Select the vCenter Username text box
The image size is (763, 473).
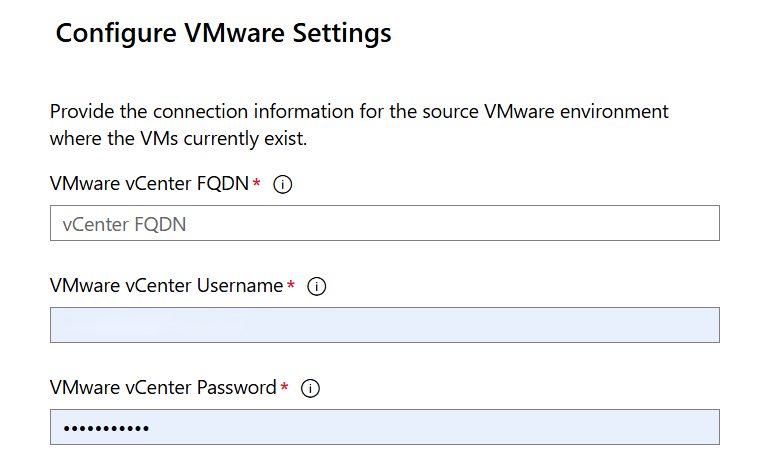[x=384, y=325]
